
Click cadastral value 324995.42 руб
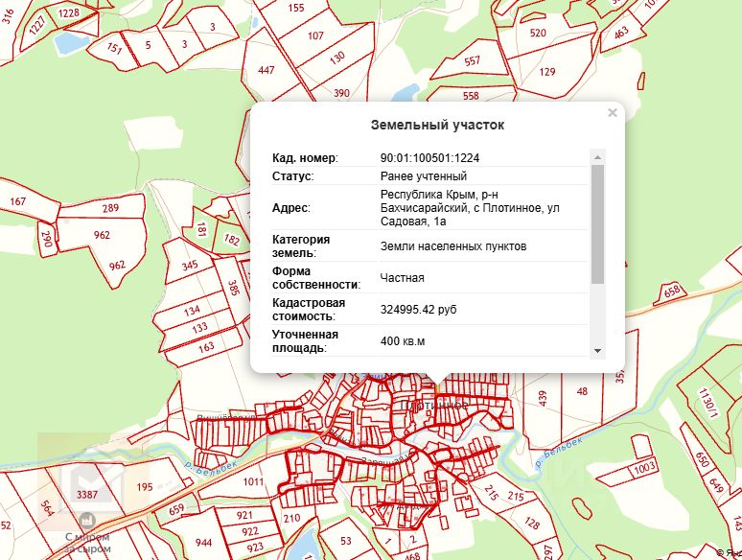418,310
